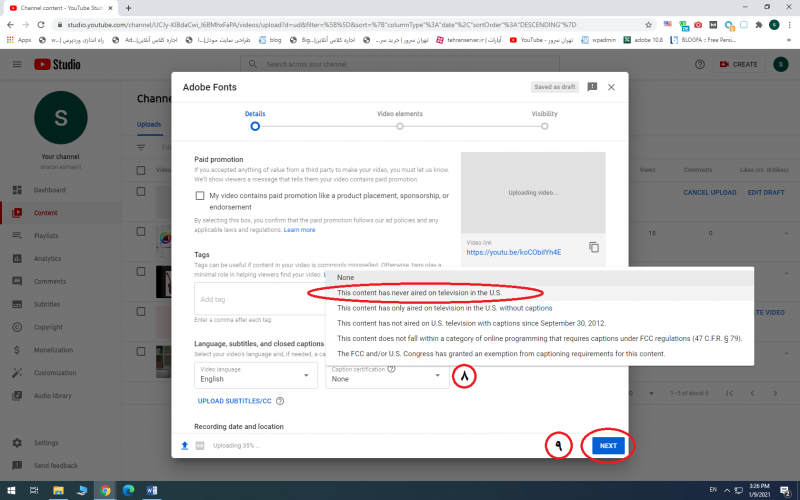Click help icon beside Upload Subtitles/CC
Screen dimensions: 800x500
click(280, 401)
